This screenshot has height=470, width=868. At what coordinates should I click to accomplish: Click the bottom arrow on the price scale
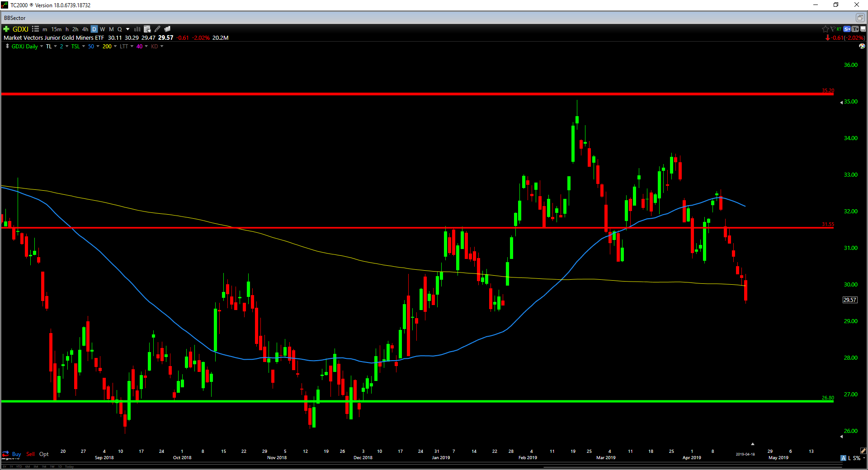[x=841, y=437]
